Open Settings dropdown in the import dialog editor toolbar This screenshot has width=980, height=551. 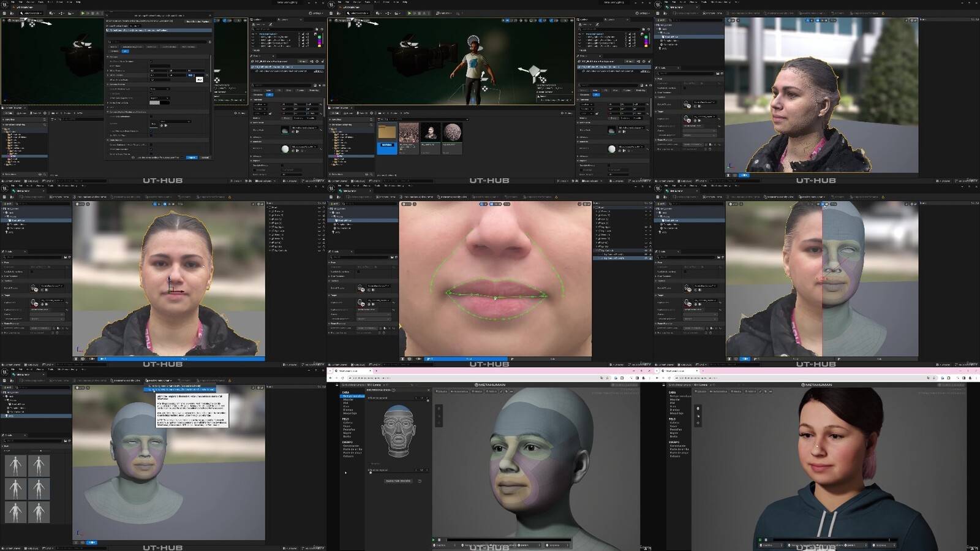[317, 13]
